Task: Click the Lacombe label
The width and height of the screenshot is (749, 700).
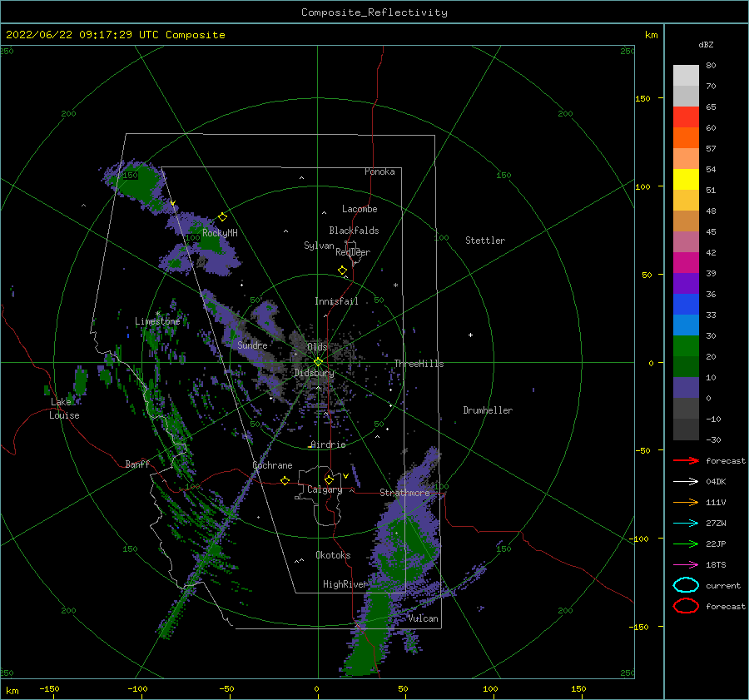Action: [360, 209]
